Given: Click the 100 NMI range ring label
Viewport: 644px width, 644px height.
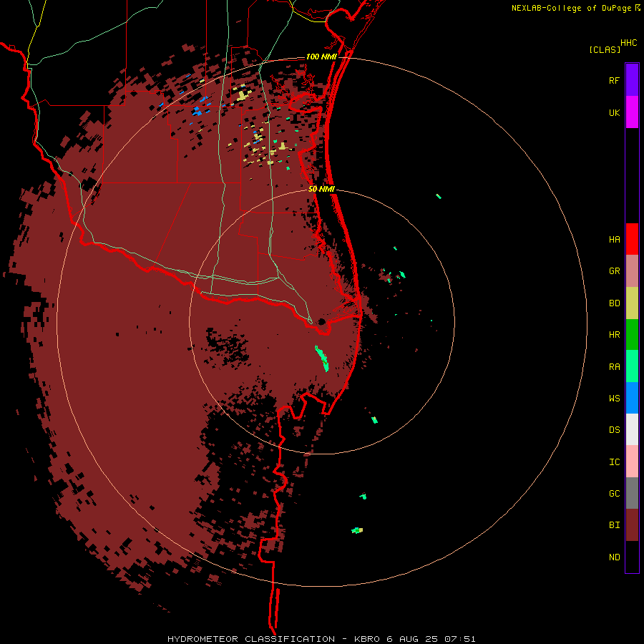Looking at the screenshot, I should coord(321,57).
